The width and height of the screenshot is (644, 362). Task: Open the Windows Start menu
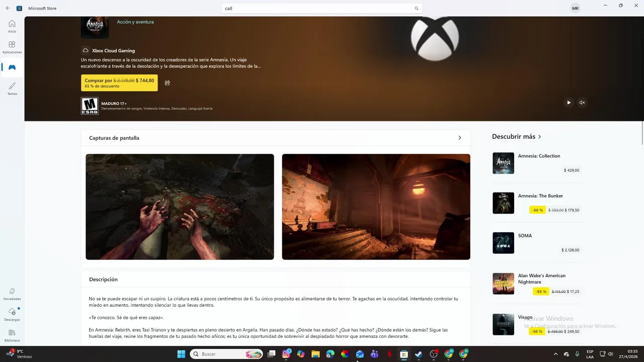point(181,354)
